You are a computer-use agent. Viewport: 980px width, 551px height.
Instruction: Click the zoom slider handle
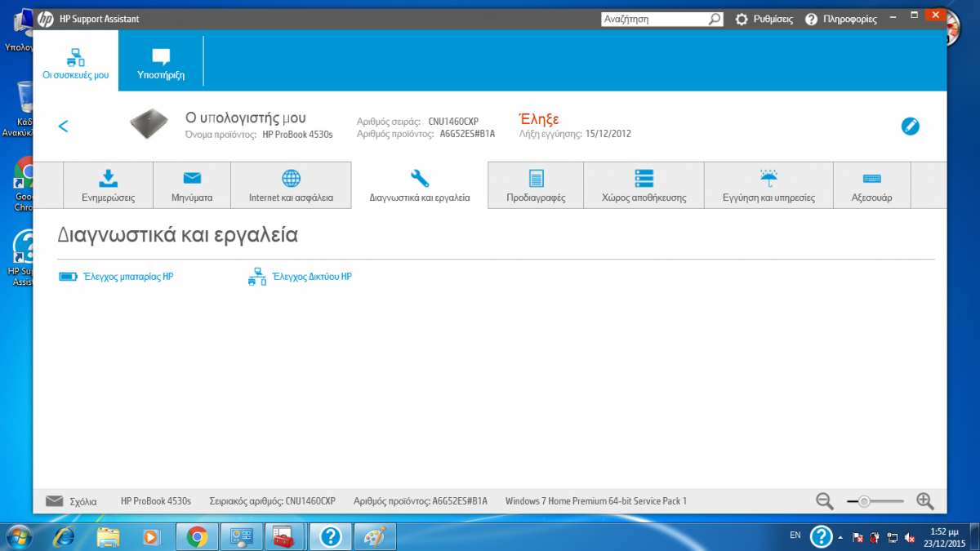click(863, 501)
